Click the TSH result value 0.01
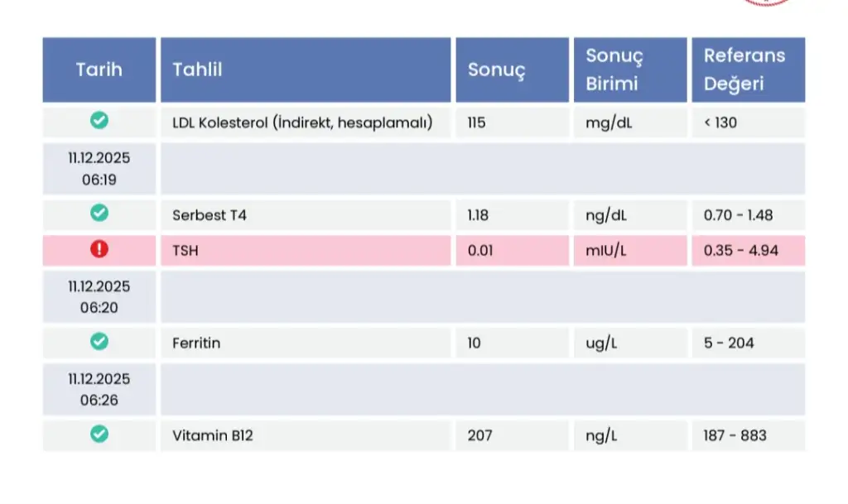Image resolution: width=848 pixels, height=504 pixels. (x=479, y=250)
